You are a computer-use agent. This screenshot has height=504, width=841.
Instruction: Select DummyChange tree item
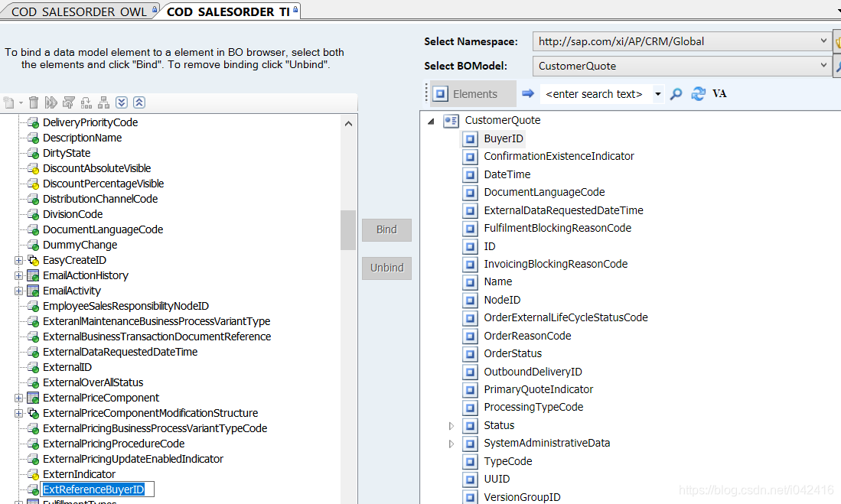click(x=80, y=245)
